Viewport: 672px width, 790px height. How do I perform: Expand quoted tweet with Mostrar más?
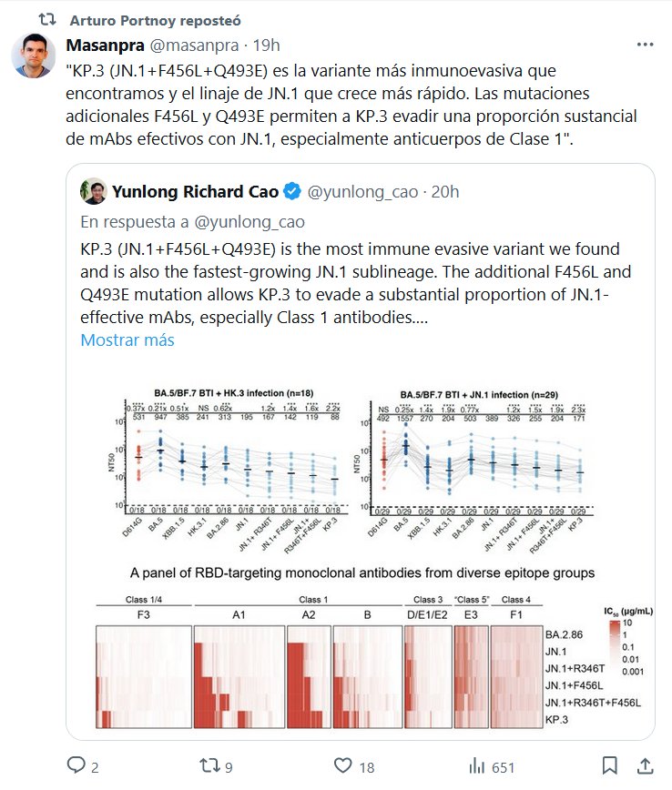[127, 340]
